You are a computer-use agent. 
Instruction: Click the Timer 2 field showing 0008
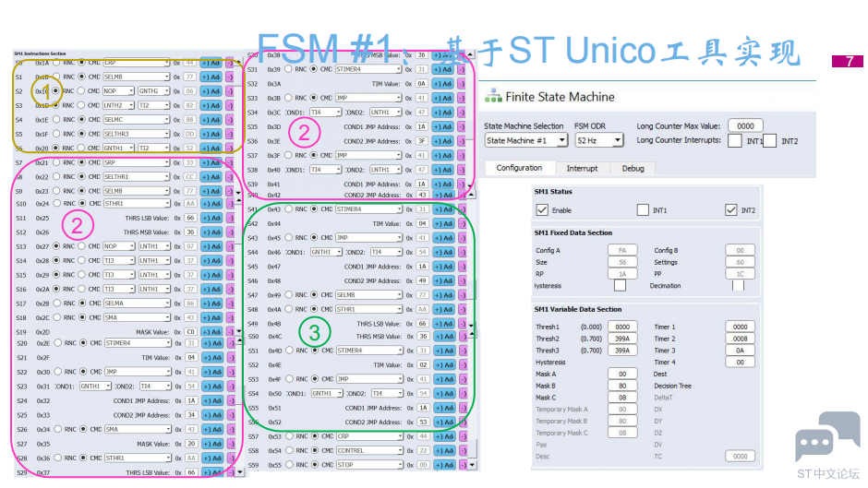(740, 339)
